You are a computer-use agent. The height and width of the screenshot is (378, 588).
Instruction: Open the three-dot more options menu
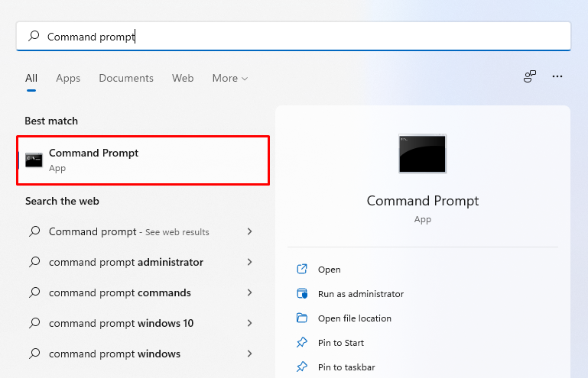(557, 76)
